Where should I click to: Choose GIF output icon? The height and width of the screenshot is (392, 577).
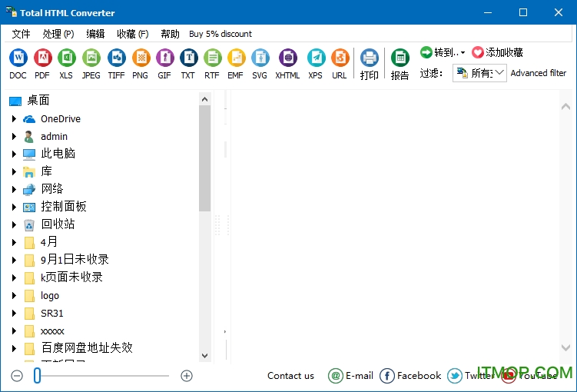pyautogui.click(x=165, y=58)
